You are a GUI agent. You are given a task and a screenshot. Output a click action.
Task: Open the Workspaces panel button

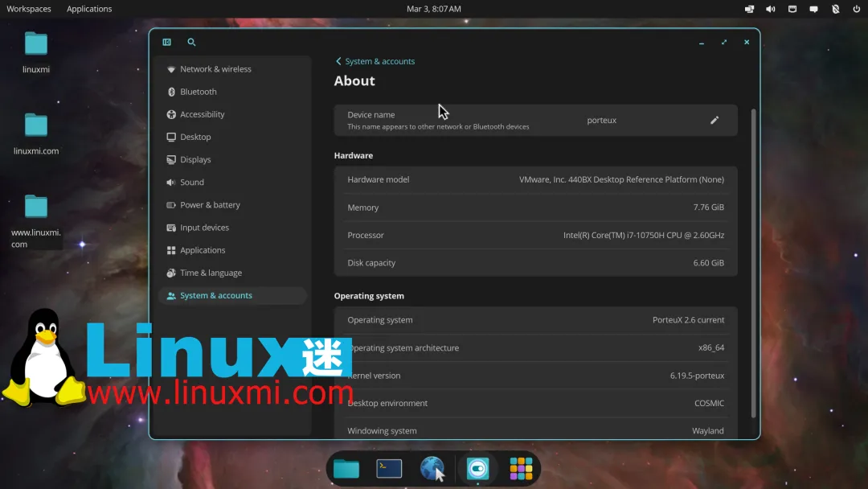(29, 9)
